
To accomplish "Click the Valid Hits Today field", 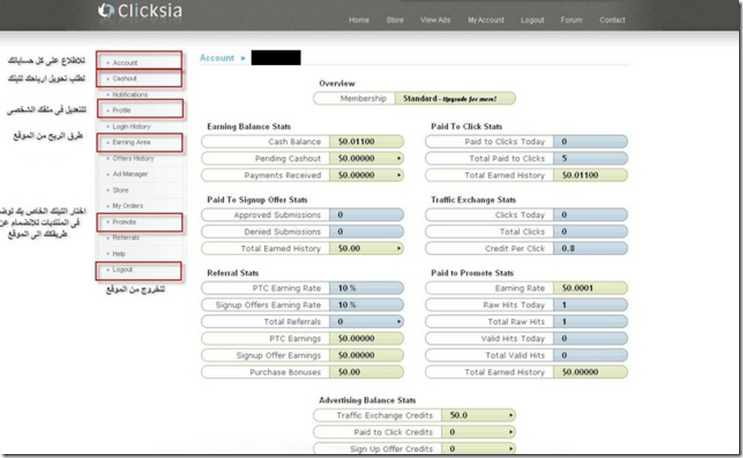I will tap(526, 339).
